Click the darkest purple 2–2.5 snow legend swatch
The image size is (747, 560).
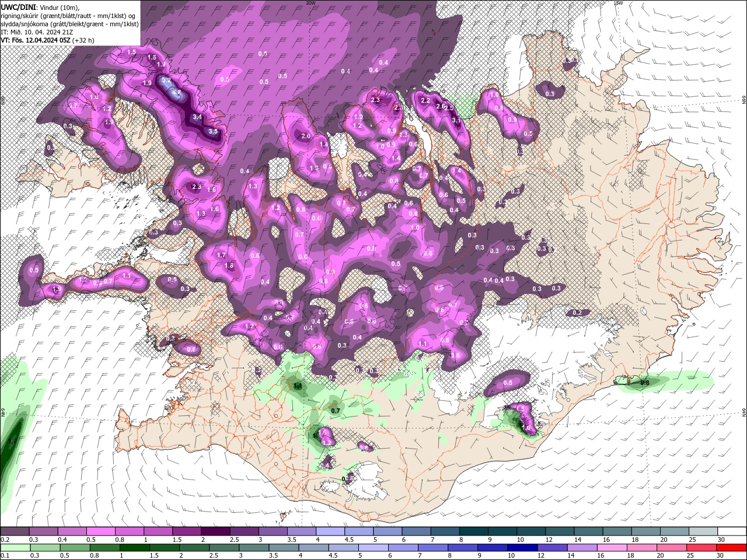pos(215,531)
